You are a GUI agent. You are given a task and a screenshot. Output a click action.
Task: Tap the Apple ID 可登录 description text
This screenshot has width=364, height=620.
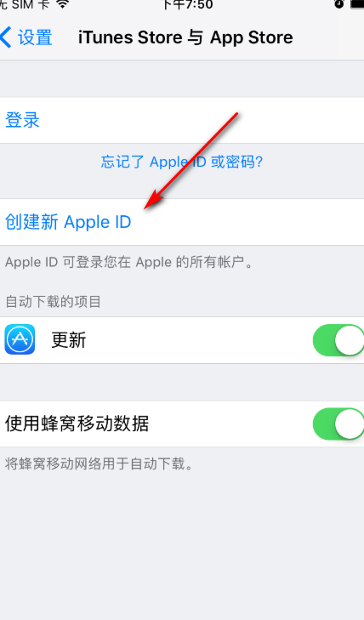[129, 262]
